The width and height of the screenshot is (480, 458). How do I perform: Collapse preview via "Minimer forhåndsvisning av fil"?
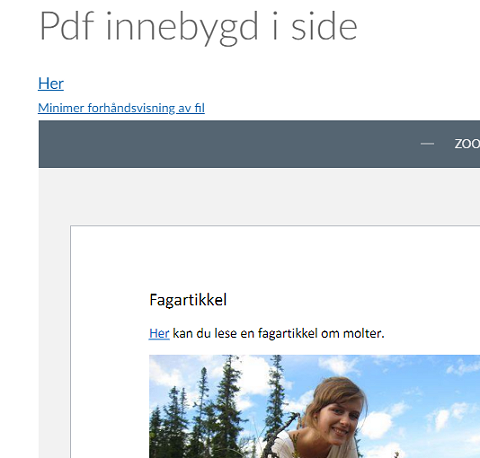121,108
